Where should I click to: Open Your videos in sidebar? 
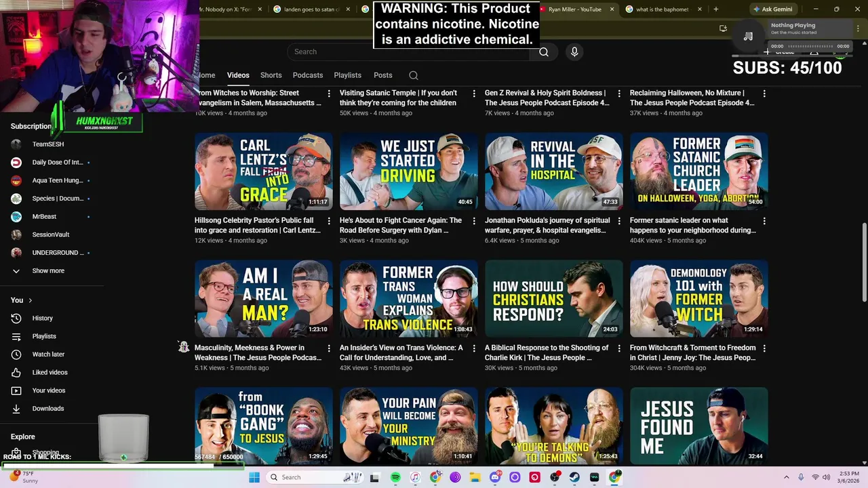click(x=49, y=390)
